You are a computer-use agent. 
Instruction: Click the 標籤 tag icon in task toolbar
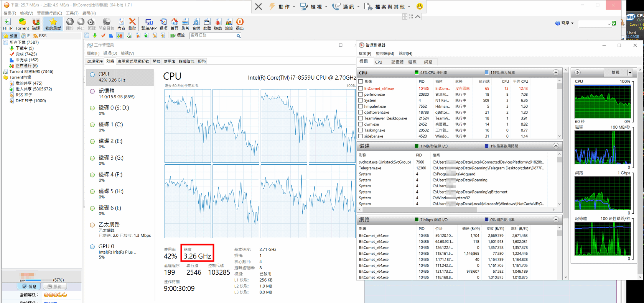[178, 36]
